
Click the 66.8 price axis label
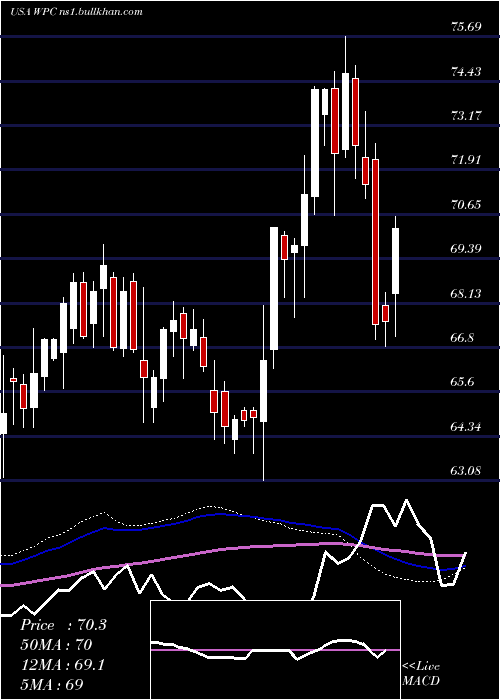click(x=462, y=338)
